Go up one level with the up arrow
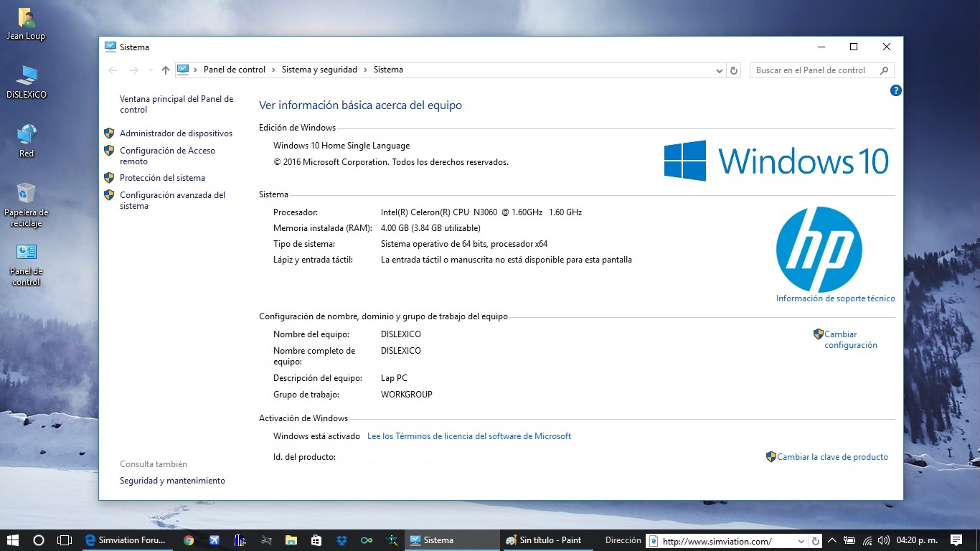 (x=166, y=70)
